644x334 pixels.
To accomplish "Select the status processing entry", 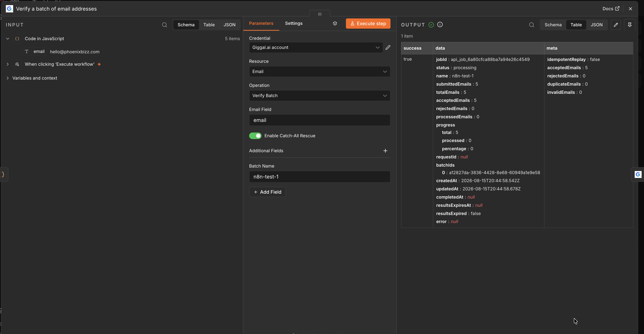I will pyautogui.click(x=456, y=68).
